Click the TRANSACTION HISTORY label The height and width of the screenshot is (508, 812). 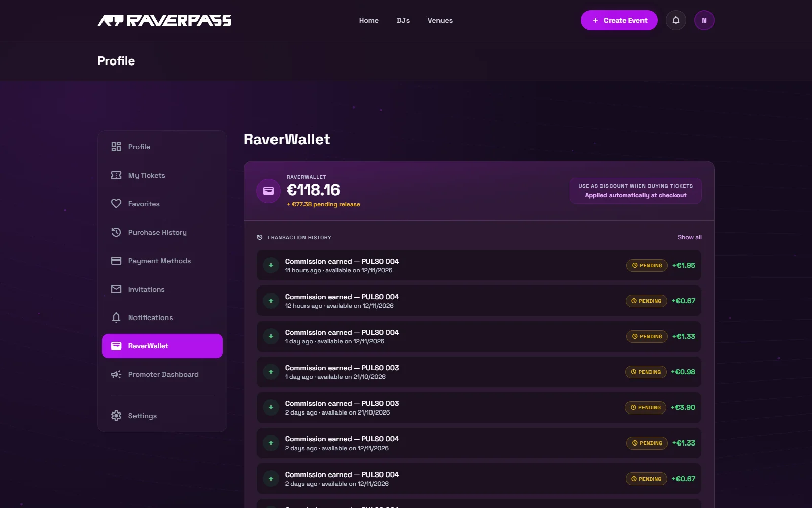click(x=299, y=237)
